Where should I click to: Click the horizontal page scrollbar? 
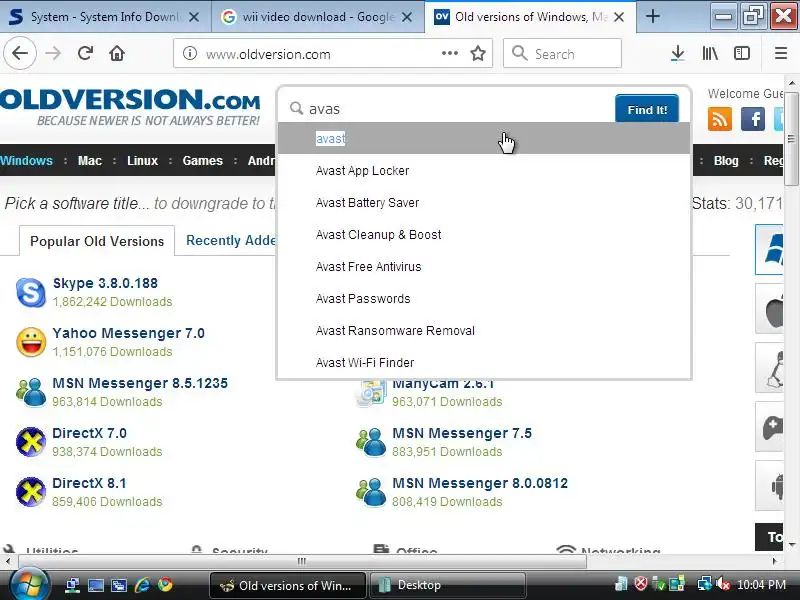coord(302,561)
